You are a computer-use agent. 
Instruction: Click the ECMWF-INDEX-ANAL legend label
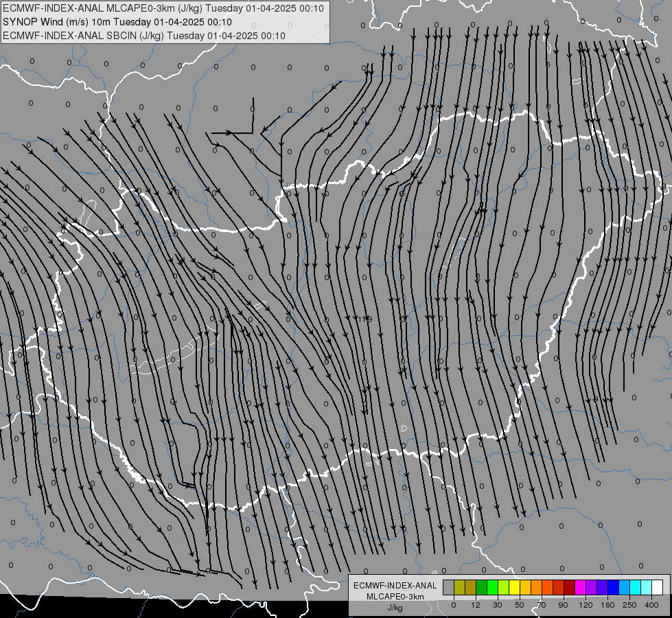(395, 586)
